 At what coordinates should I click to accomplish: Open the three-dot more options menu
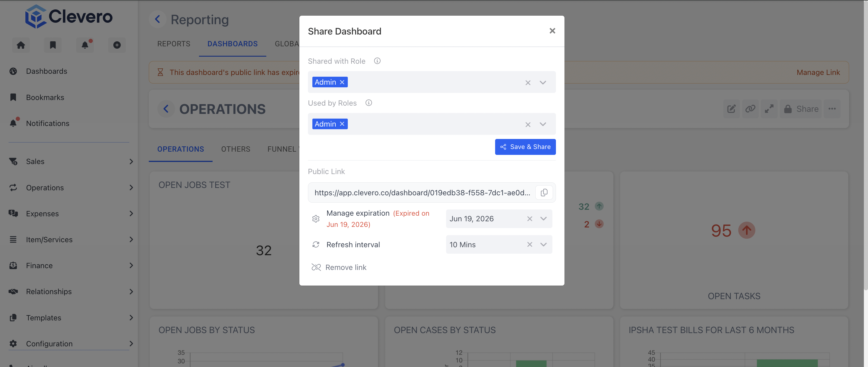click(x=832, y=109)
